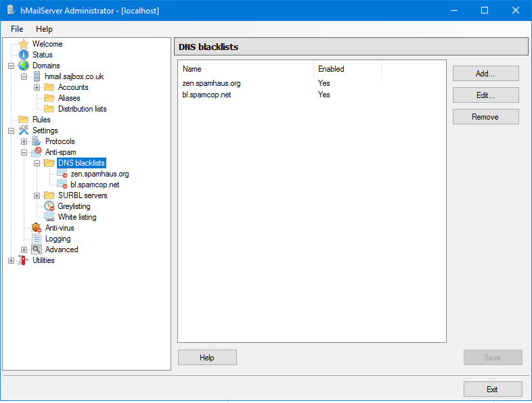Viewport: 532px width, 403px height.
Task: Click the Aliases folder icon
Action: (49, 98)
